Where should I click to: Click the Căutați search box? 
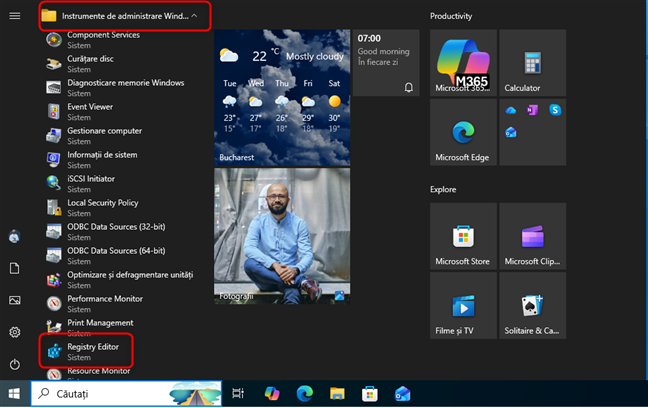coord(126,394)
